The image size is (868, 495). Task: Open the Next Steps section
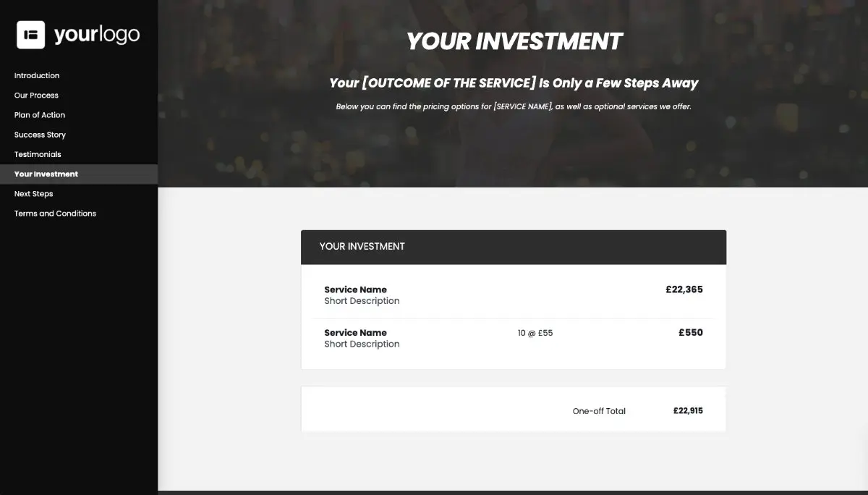pos(33,193)
